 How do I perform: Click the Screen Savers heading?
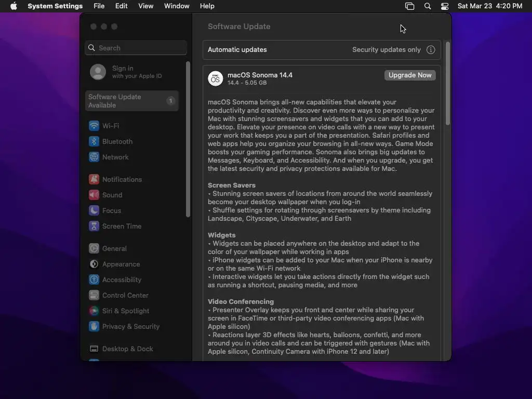point(231,185)
